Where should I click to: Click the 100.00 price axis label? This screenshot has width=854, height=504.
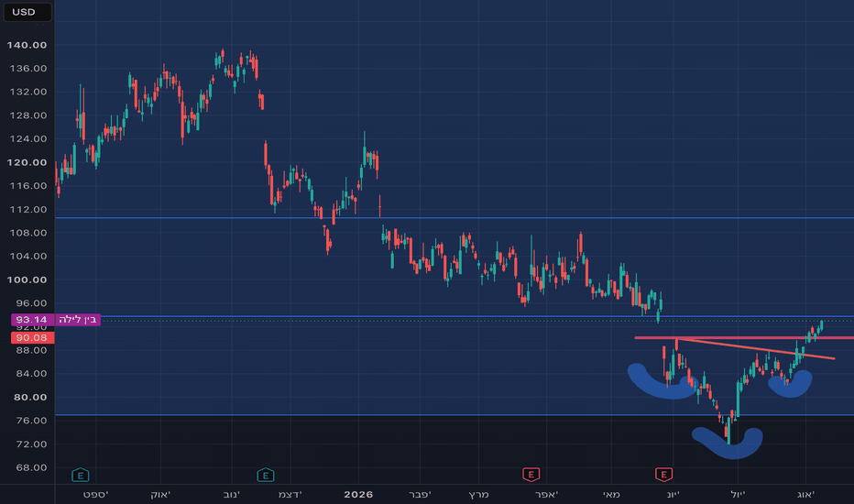pyautogui.click(x=27, y=279)
